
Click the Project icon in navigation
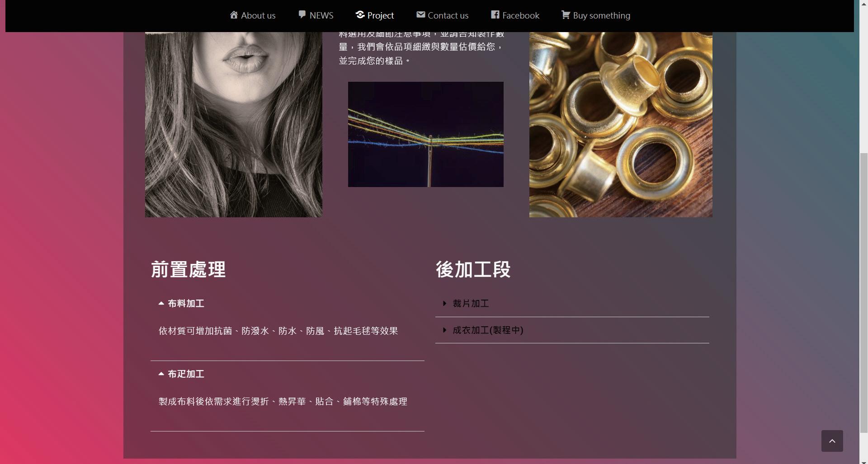[x=360, y=15]
